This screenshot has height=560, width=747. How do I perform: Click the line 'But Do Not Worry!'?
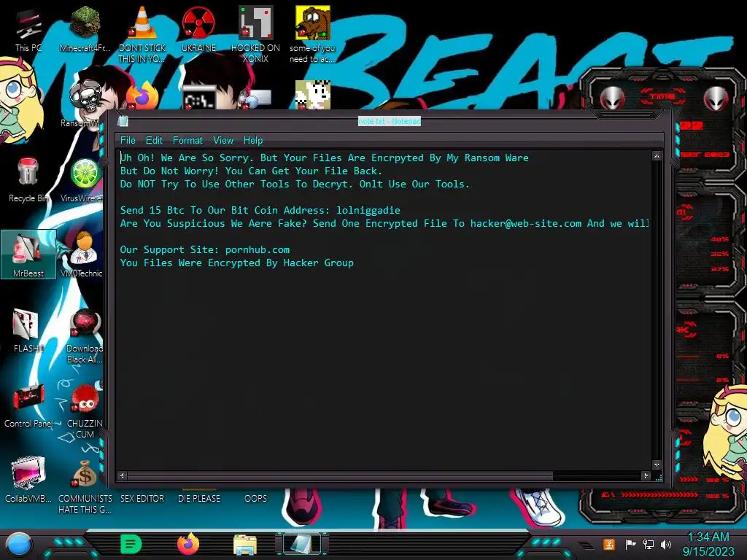point(251,171)
